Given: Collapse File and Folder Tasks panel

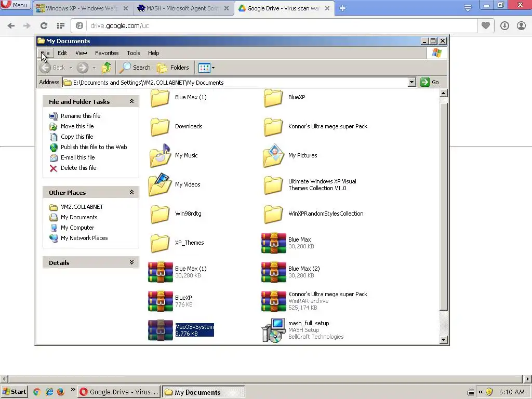Looking at the screenshot, I should [x=131, y=101].
